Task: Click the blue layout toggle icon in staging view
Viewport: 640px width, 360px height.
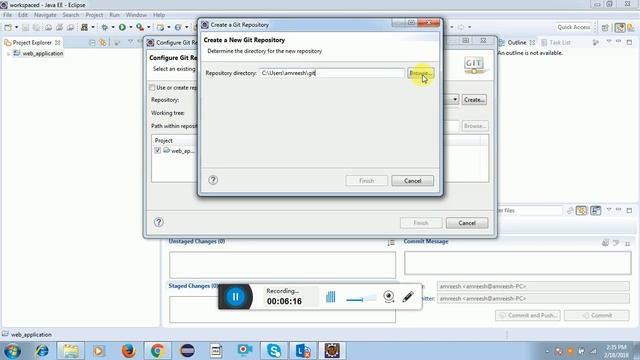Action: coord(596,211)
